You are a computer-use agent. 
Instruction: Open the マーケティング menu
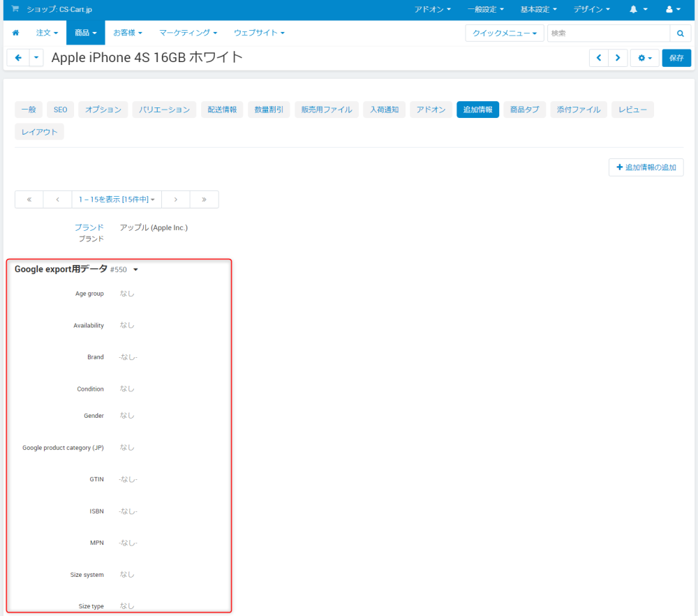point(188,33)
